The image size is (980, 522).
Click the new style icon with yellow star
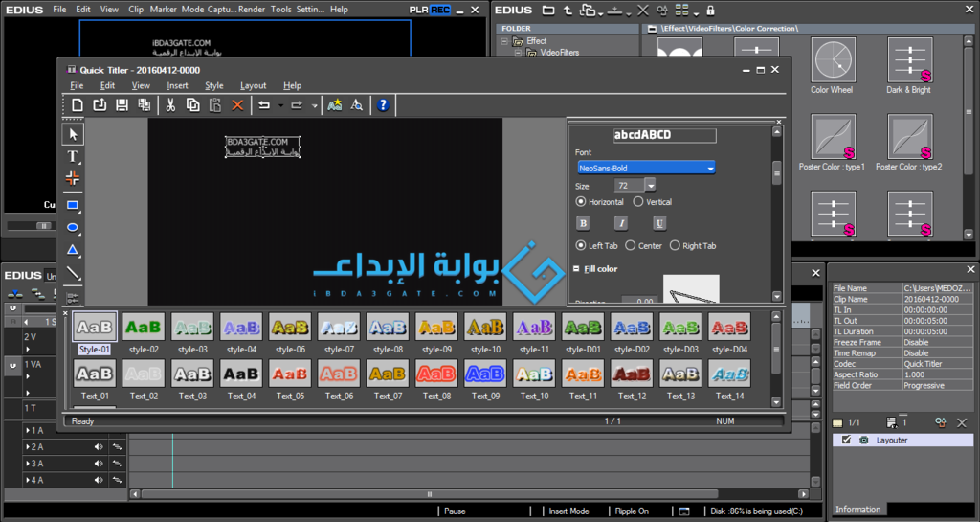click(x=334, y=105)
